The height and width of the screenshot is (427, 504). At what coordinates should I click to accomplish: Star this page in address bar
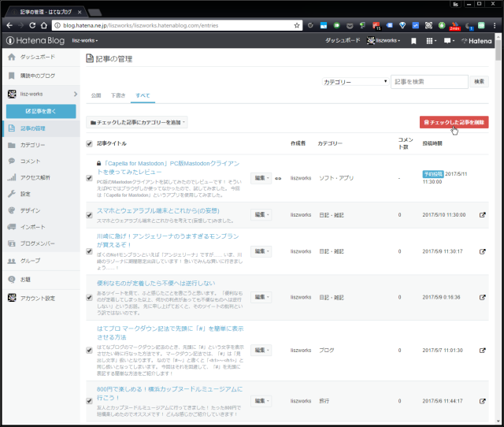(297, 25)
